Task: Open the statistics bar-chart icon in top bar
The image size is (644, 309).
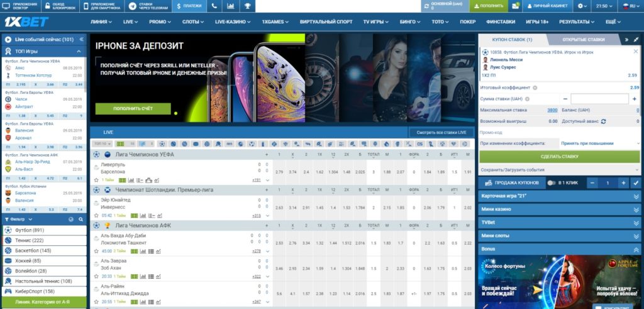Action: 231,6
